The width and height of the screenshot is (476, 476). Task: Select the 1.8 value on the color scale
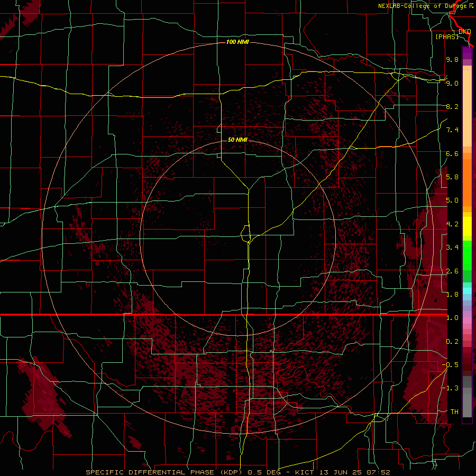(x=452, y=295)
